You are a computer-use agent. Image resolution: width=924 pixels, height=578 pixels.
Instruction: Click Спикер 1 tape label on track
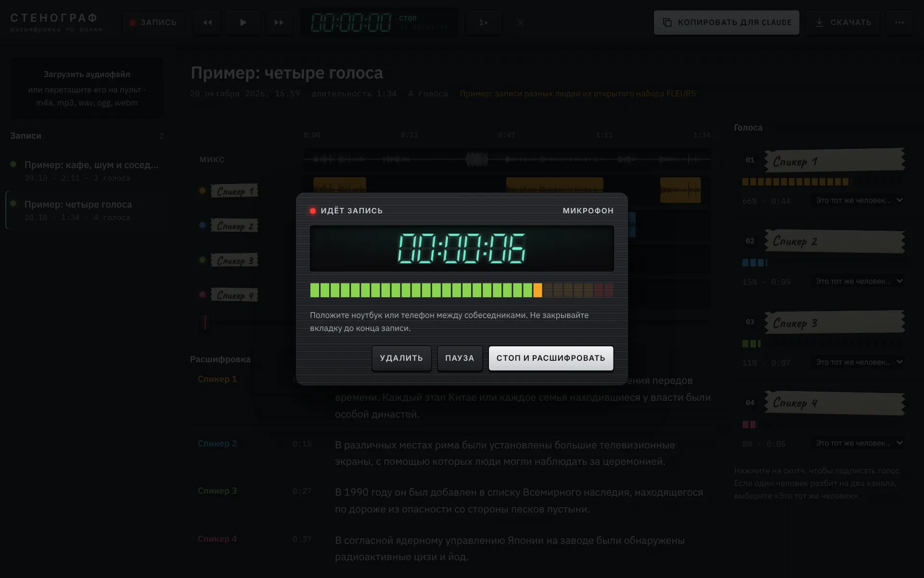[234, 191]
